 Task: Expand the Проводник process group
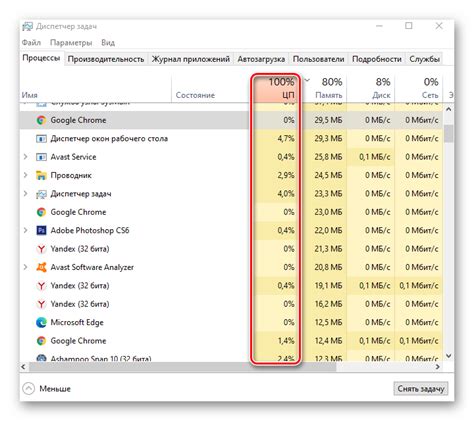[x=26, y=175]
